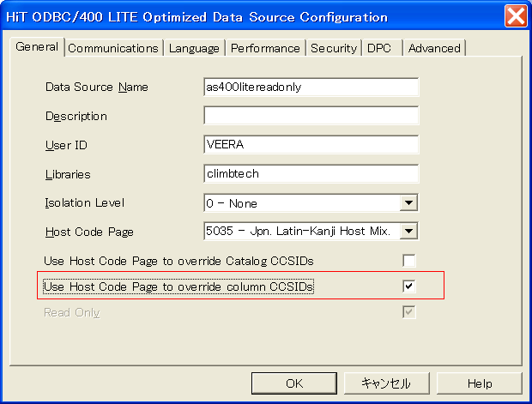
Task: Open the Communications tab
Action: [x=113, y=48]
